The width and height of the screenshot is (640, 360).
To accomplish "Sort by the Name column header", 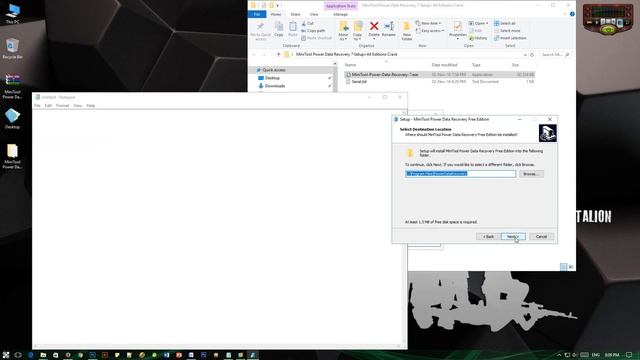I will pos(350,65).
